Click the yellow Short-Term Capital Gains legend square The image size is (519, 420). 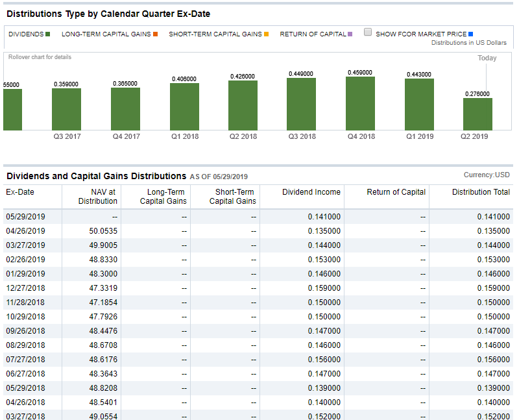[x=267, y=34]
